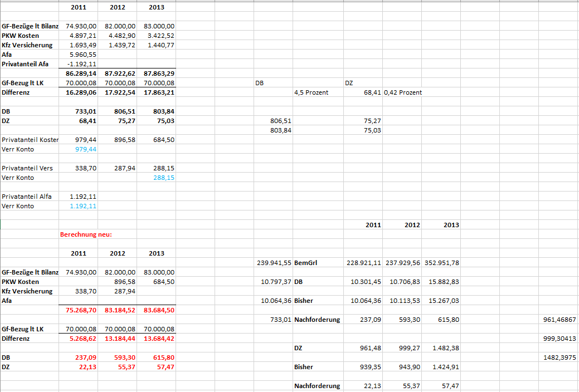Select the 'Privatanteil Alfa' label cell

(26, 197)
